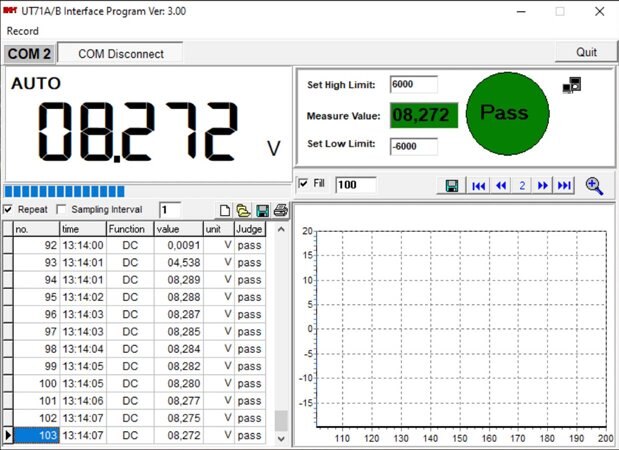Screen dimensions: 619x450
Task: Go to previous graph page
Action: pyautogui.click(x=501, y=185)
